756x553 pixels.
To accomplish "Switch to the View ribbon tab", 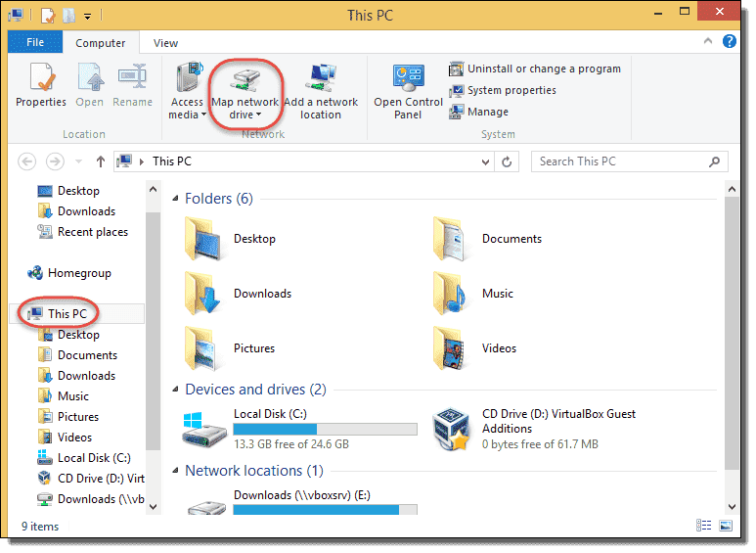I will click(165, 43).
